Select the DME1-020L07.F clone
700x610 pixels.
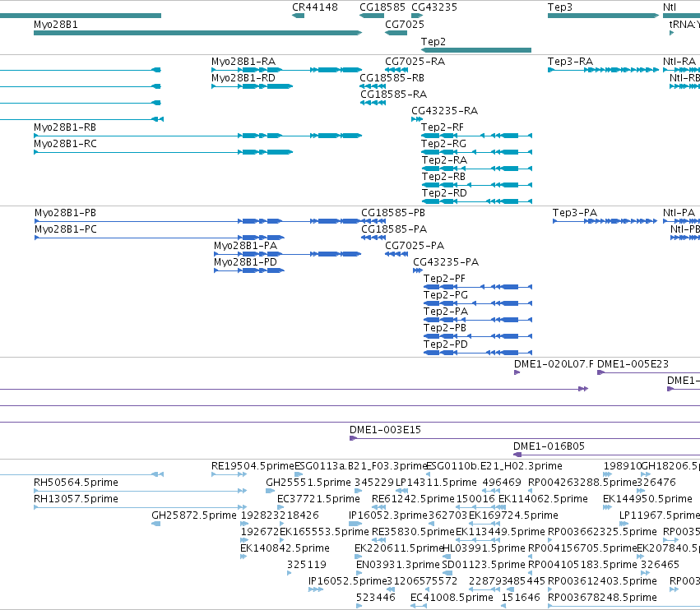pos(517,372)
